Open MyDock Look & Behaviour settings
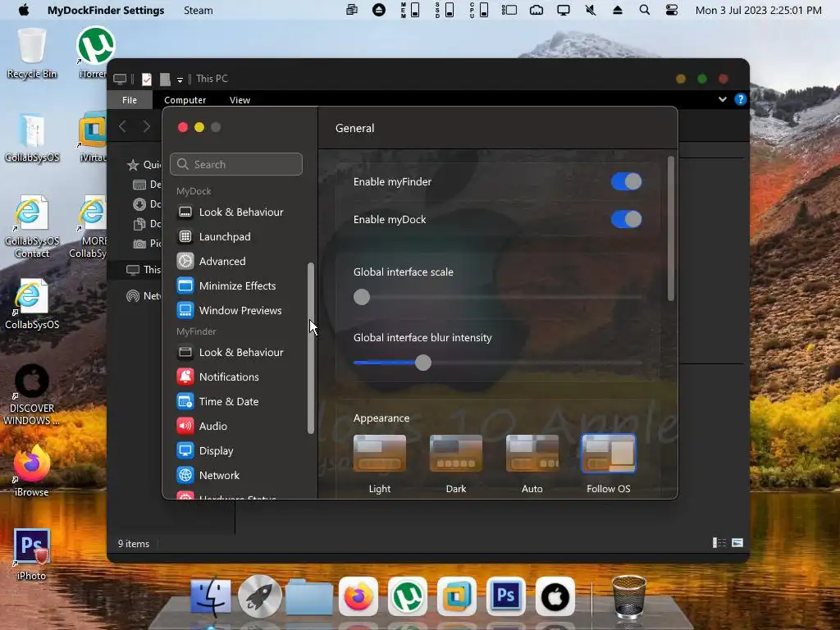The image size is (840, 630). coord(231,212)
